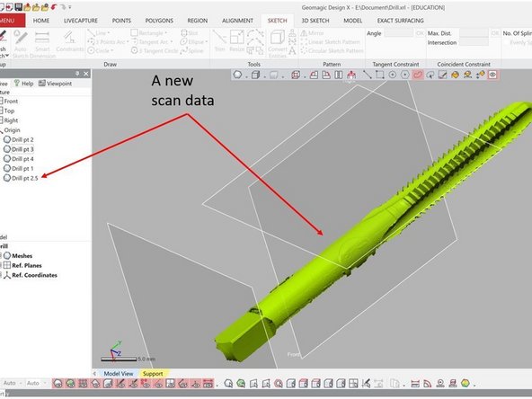Screen dimensions: 532x399
Task: Click the Trim tool
Action: [x=219, y=40]
